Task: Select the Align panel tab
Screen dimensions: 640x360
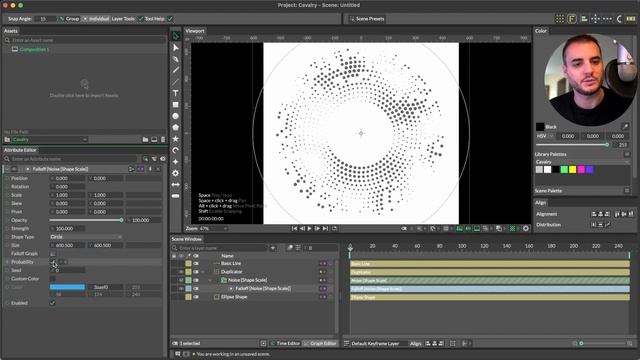Action: coord(540,203)
